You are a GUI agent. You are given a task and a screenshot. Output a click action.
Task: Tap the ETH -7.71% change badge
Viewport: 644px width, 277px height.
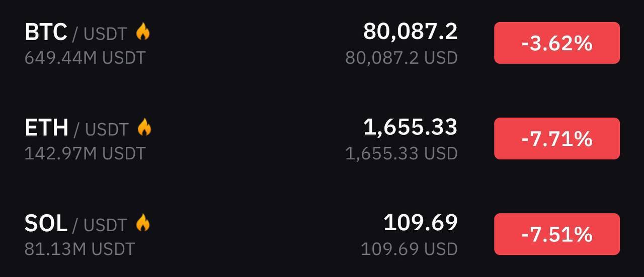click(x=557, y=138)
